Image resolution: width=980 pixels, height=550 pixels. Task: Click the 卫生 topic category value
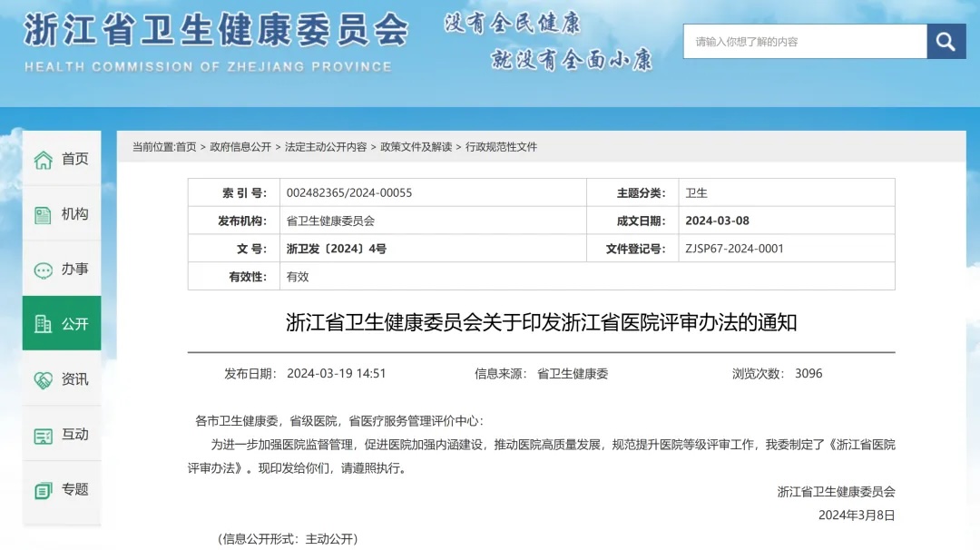point(696,192)
